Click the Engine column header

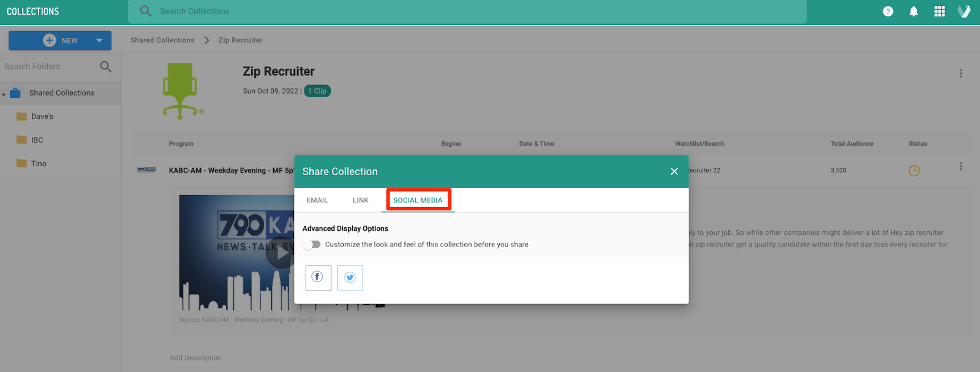pyautogui.click(x=451, y=144)
